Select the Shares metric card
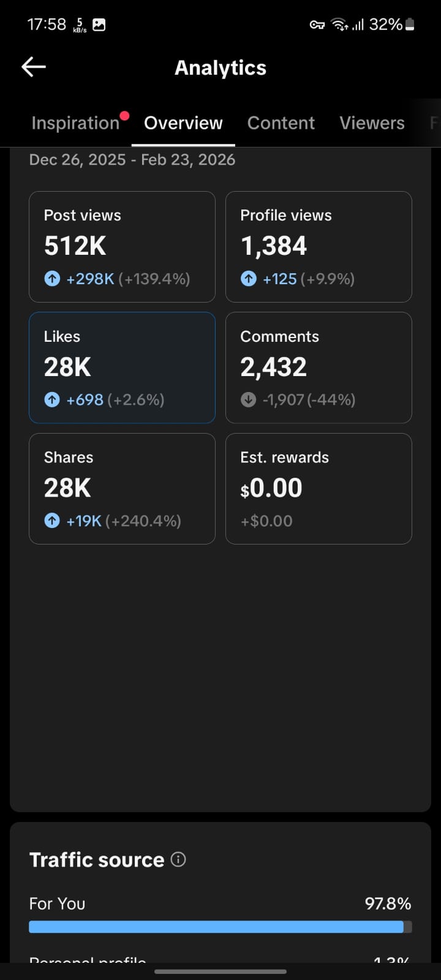The image size is (441, 980). click(x=122, y=488)
